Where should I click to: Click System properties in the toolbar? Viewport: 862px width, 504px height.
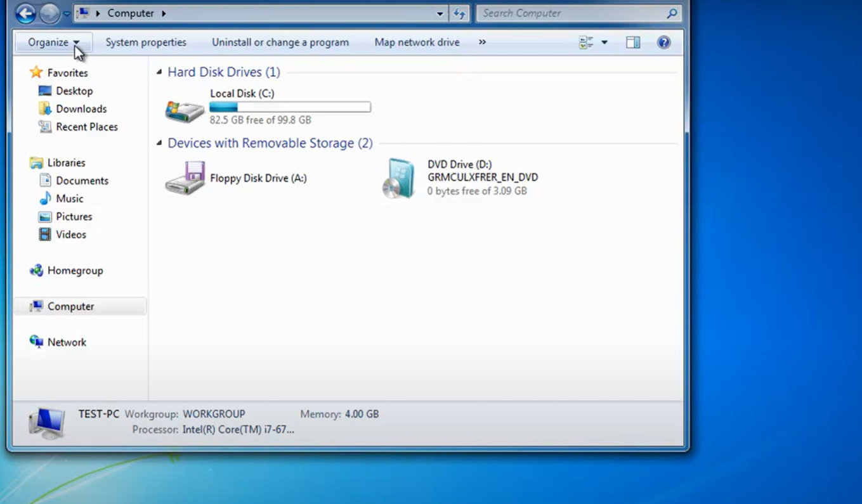click(x=146, y=42)
